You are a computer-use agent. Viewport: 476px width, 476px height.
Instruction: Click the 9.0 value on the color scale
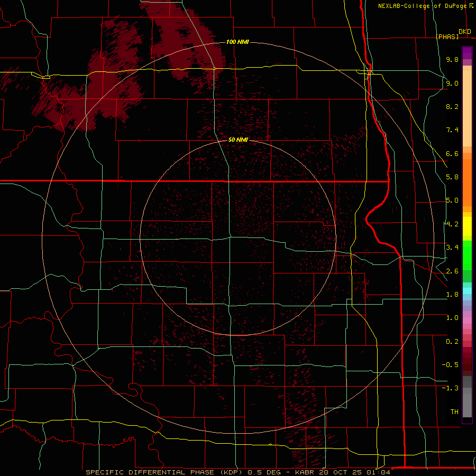tap(452, 83)
